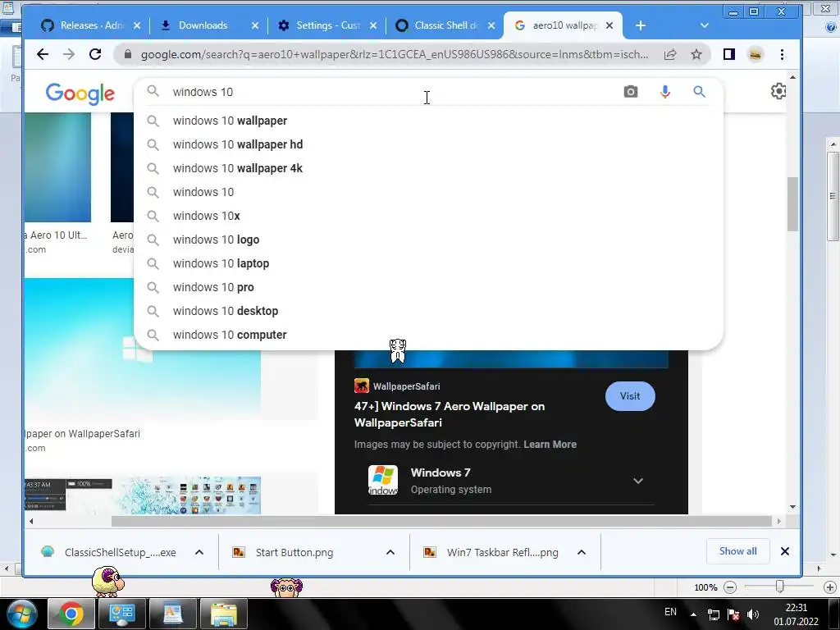The height and width of the screenshot is (630, 840).
Task: Open Start Button.png download options arrow
Action: [x=390, y=552]
